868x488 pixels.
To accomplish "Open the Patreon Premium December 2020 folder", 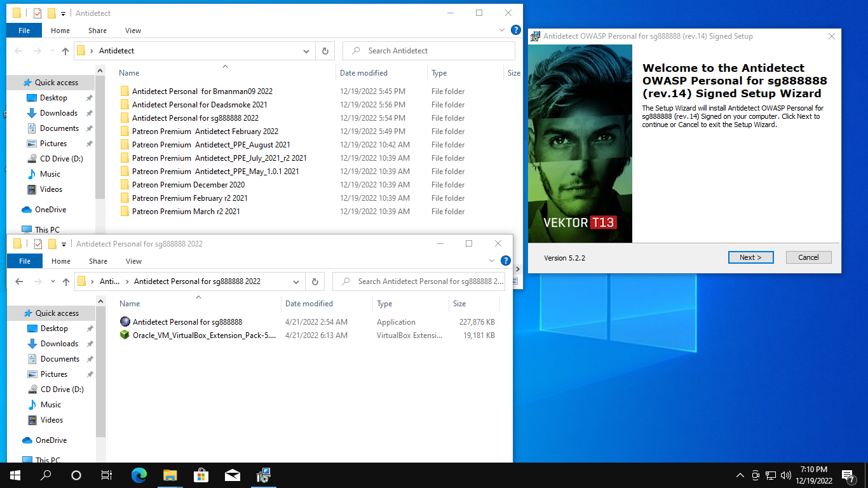I will (188, 185).
